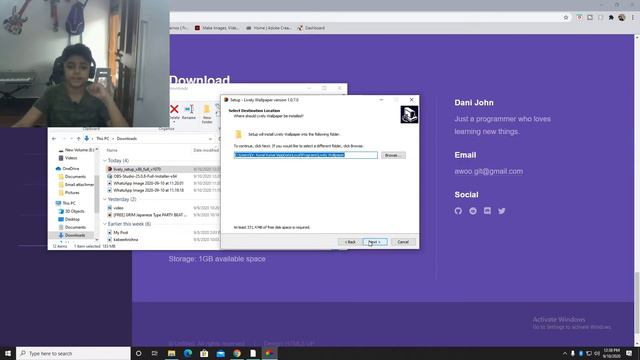Viewport: 640px width, 360px height.
Task: Open the address bar history dropdown
Action: point(210,139)
